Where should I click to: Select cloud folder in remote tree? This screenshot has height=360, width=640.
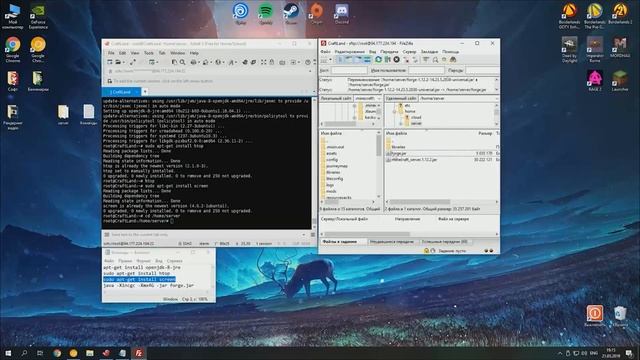[416, 117]
